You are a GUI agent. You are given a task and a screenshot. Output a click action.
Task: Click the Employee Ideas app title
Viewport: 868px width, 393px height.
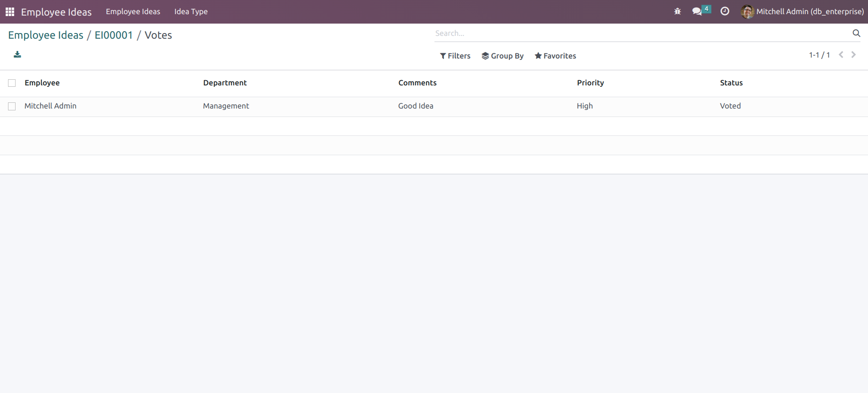56,12
